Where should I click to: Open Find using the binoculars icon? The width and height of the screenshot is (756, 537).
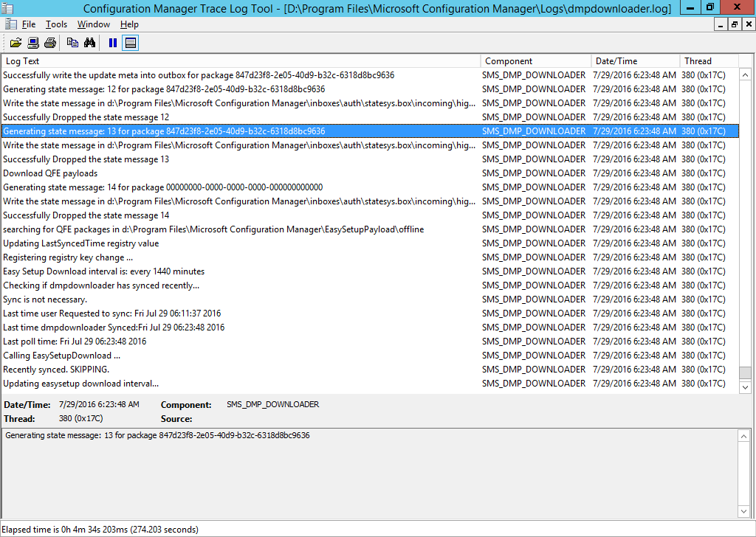point(89,43)
